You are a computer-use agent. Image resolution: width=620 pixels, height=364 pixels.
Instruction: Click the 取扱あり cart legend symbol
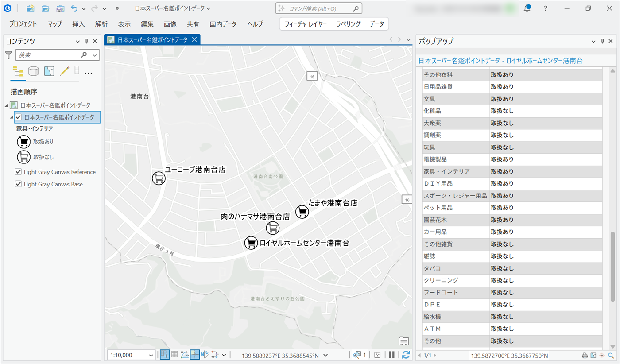(x=23, y=142)
